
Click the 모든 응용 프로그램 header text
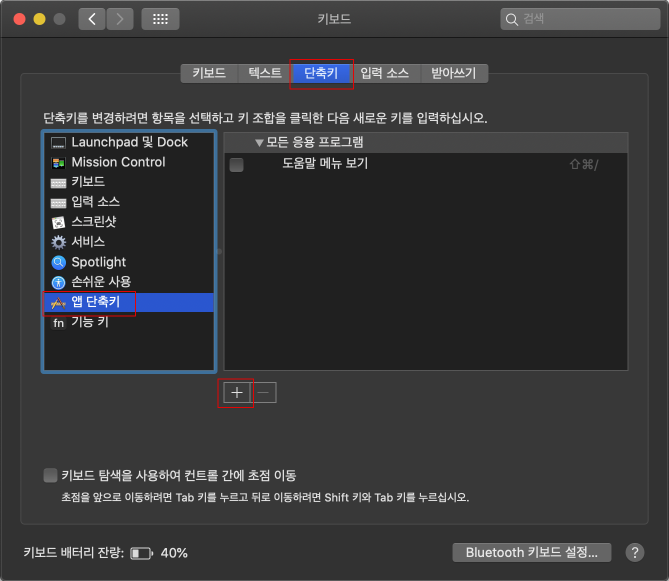[314, 142]
